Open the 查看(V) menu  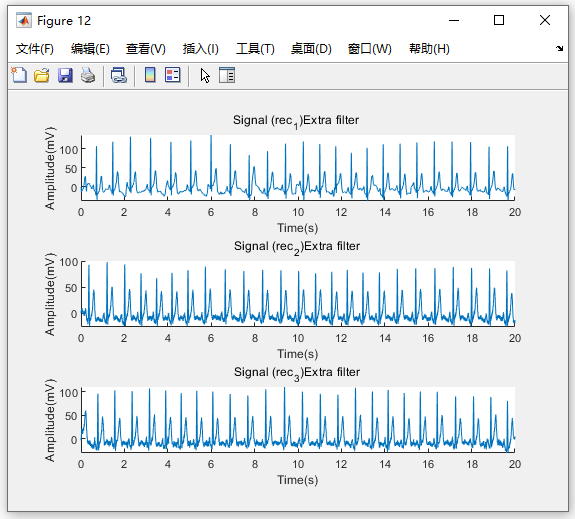(146, 49)
